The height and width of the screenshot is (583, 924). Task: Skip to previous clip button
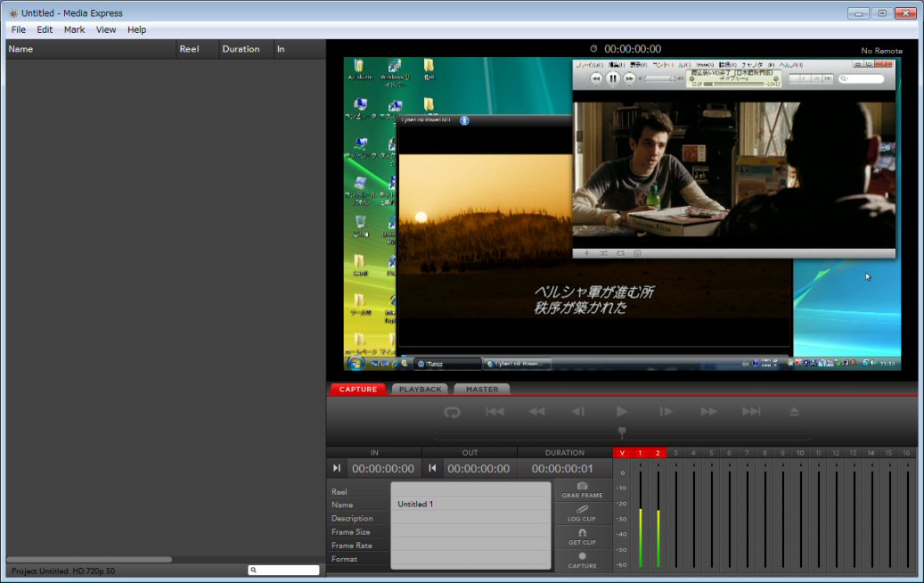[495, 412]
